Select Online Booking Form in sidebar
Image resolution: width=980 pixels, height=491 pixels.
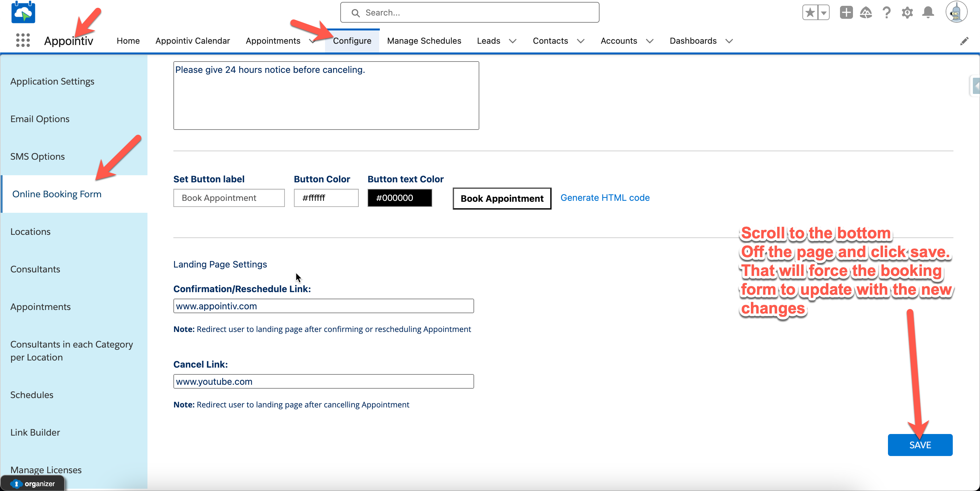74,194
